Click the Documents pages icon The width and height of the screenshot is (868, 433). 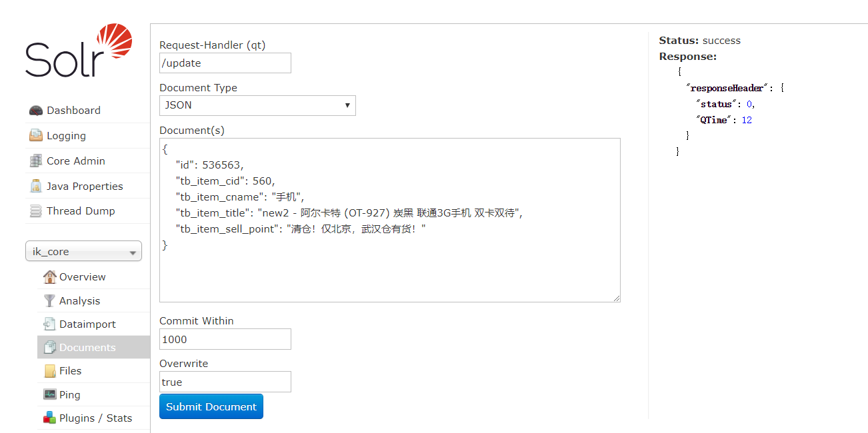click(50, 347)
